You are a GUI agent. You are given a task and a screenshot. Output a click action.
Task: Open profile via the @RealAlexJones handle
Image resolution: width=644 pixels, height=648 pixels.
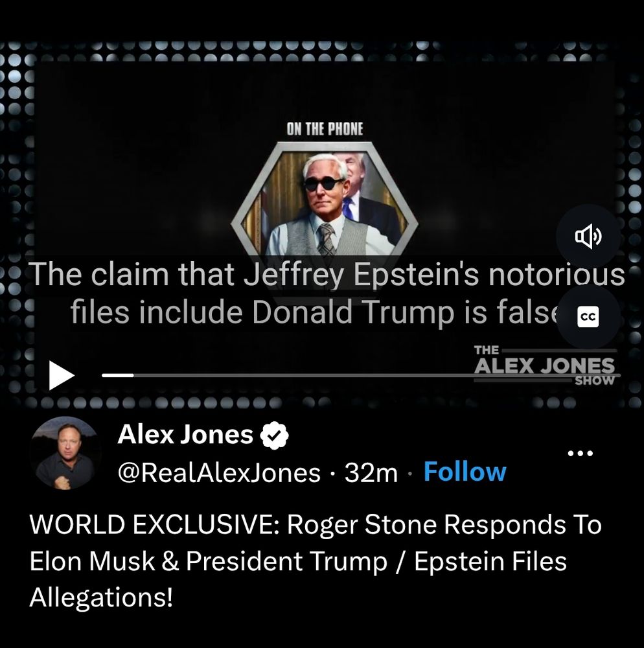coord(219,472)
